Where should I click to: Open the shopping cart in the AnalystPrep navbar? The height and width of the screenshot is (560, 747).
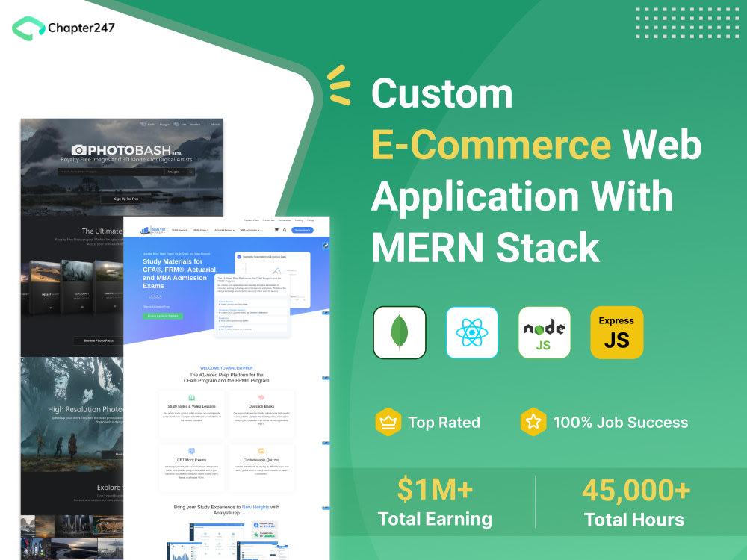[x=277, y=230]
